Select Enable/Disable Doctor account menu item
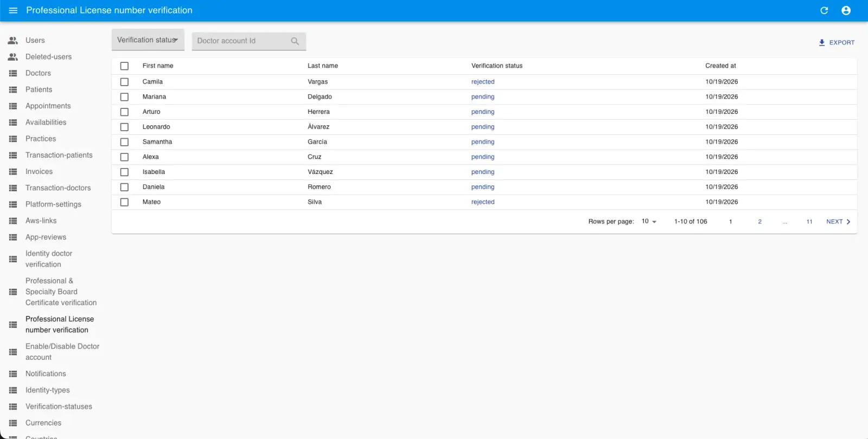Viewport: 868px width, 439px height. (62, 352)
